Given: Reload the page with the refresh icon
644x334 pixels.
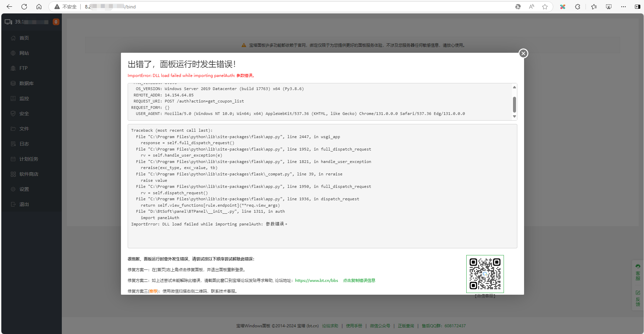Looking at the screenshot, I should click(x=24, y=7).
